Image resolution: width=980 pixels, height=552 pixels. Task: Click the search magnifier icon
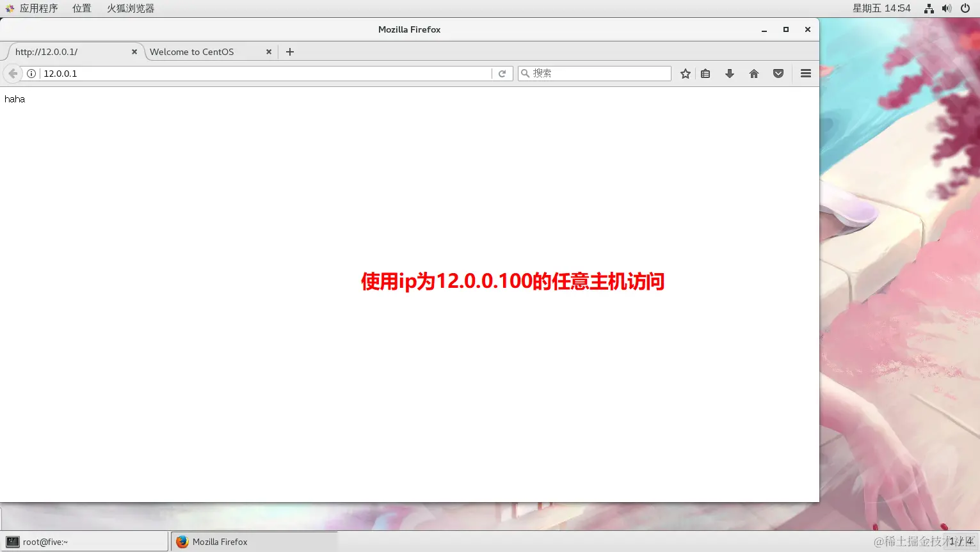click(x=525, y=74)
